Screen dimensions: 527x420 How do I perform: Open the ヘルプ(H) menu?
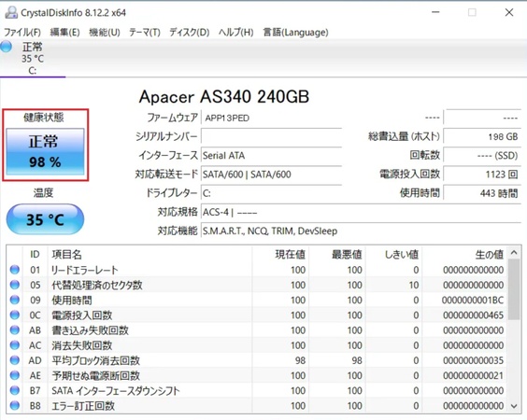pos(236,33)
